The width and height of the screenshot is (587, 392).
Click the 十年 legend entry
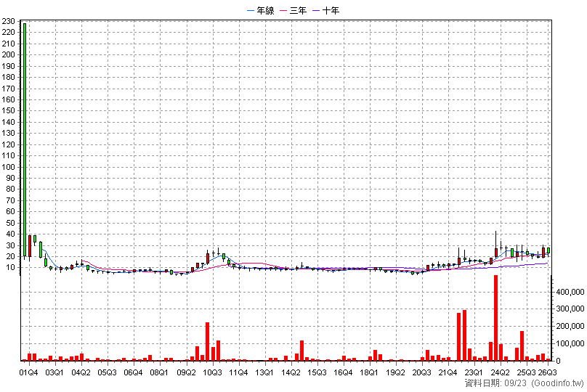pyautogui.click(x=325, y=10)
